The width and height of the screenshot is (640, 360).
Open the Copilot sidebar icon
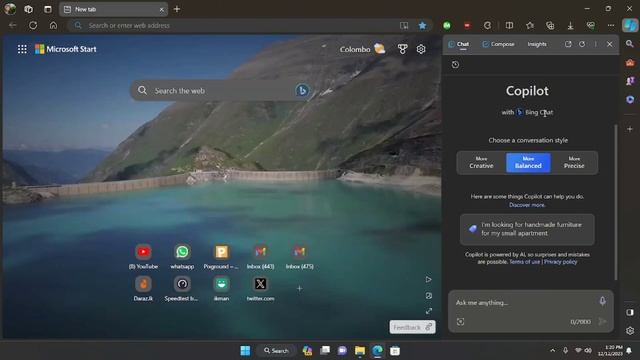(630, 25)
